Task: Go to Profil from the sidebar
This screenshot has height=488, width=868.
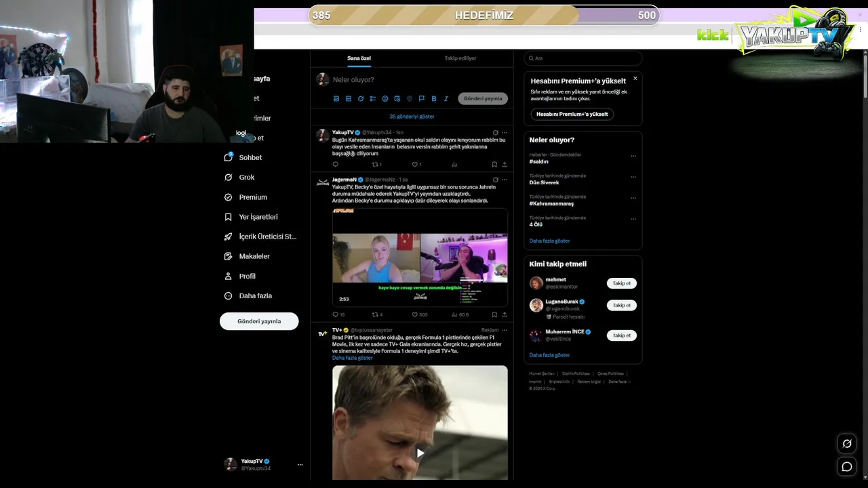Action: tap(240, 276)
